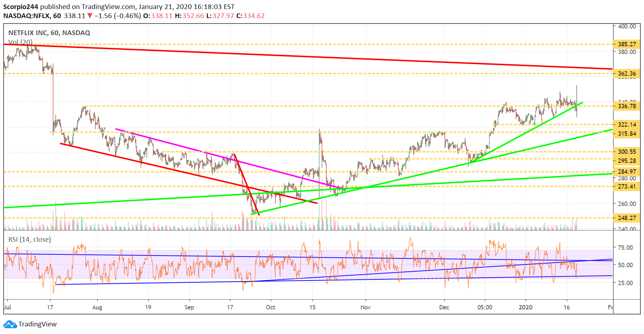Select the NETFLIX INC, 60, NASDAQ chart title
The width and height of the screenshot is (644, 334).
pyautogui.click(x=49, y=33)
